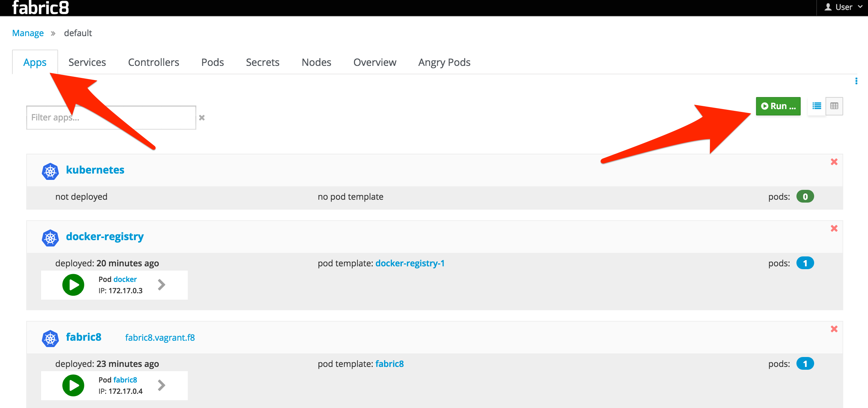Screen dimensions: 868x408
Task: Switch to the Angry Pods tab
Action: click(444, 62)
